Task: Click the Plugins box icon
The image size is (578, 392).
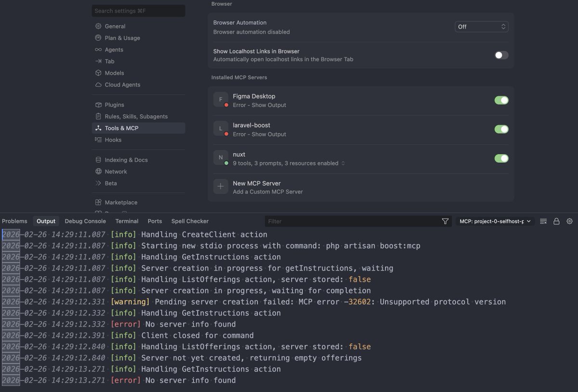Action: 98,105
